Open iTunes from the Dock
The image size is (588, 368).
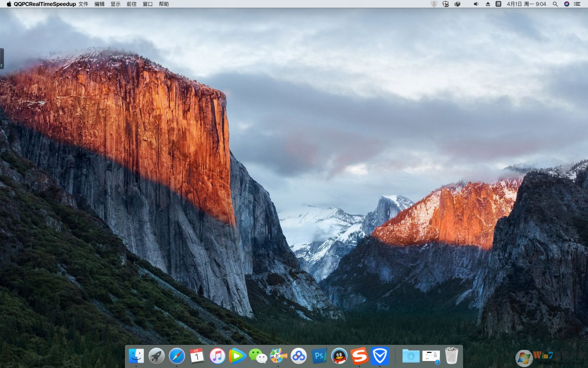point(217,356)
